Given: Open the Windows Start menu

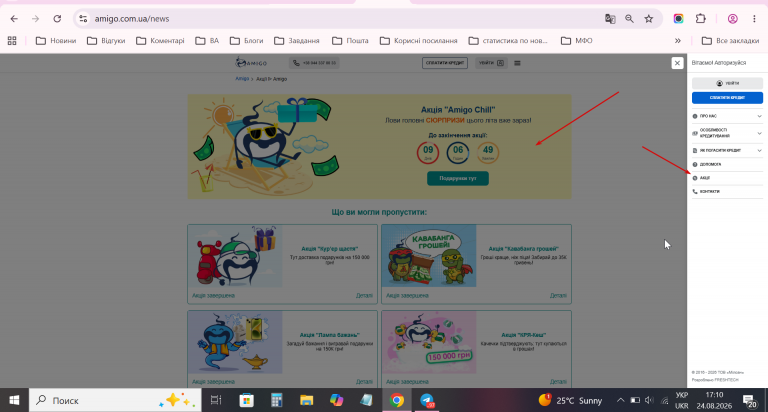Looking at the screenshot, I should click(14, 400).
